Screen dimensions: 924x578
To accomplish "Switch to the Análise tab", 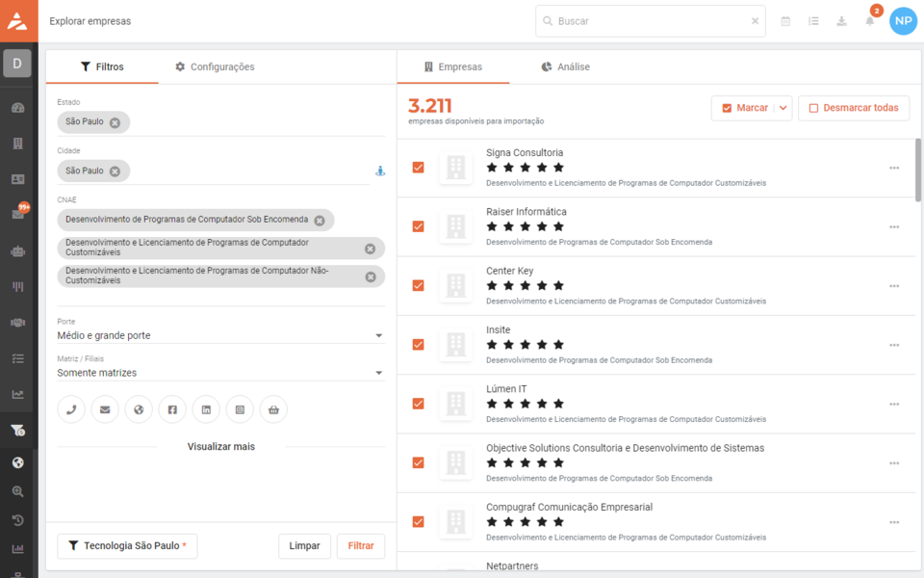I will pyautogui.click(x=565, y=66).
